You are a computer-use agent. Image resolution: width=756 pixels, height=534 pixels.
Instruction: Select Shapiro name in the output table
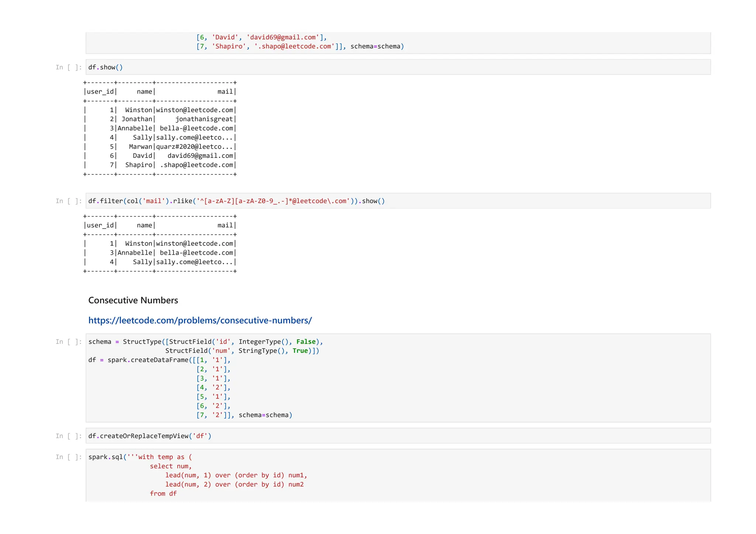[x=138, y=165]
